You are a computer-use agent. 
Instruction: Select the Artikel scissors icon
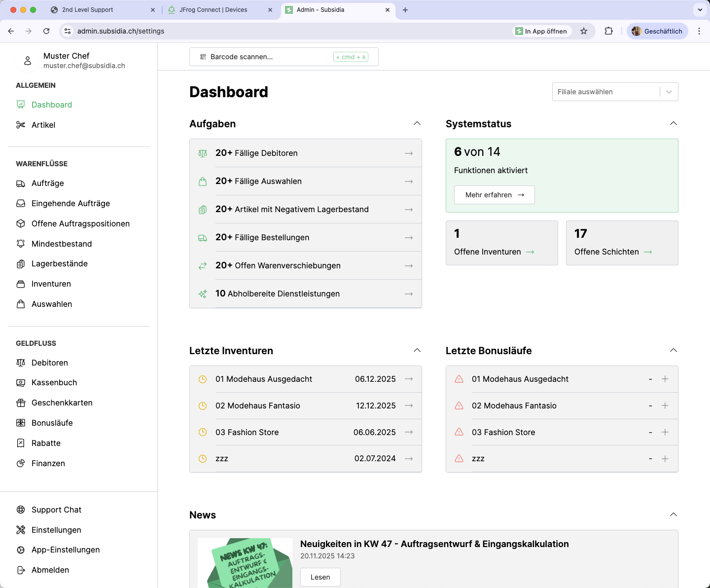(21, 125)
